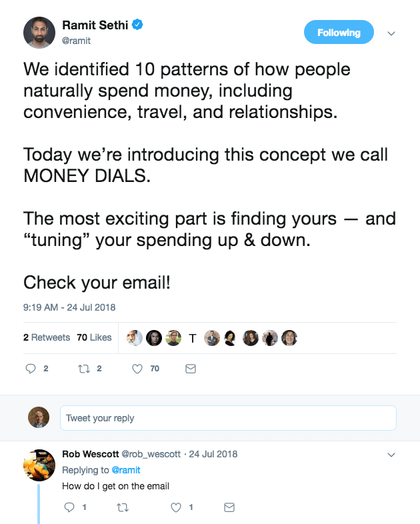Open tweet timestamp 9:19 AM - 24 Jul 2018

tap(69, 307)
